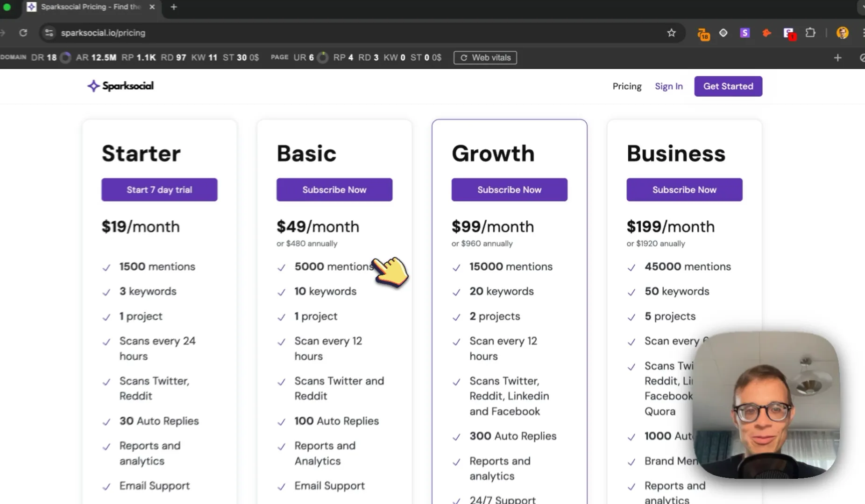Click the webcam video overlay thumbnail
Screen dimensions: 865x504
click(766, 405)
